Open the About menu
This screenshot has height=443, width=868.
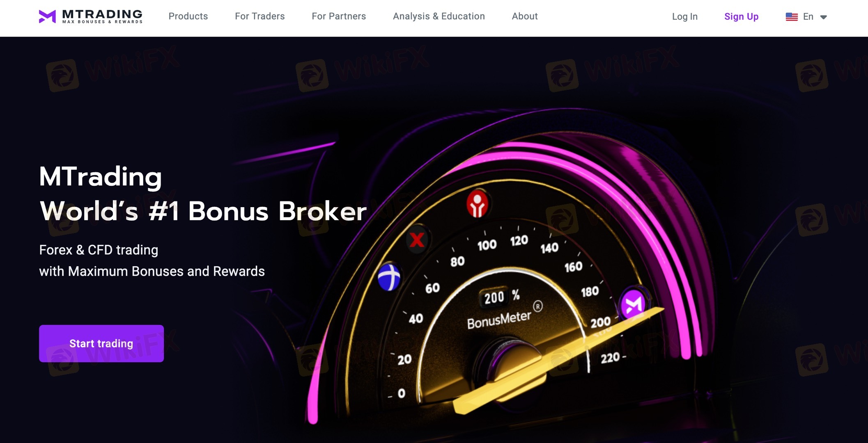tap(525, 16)
